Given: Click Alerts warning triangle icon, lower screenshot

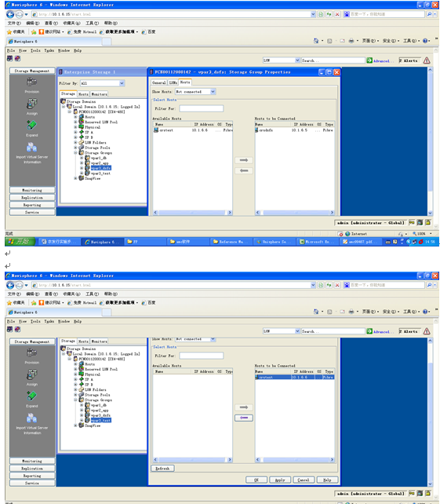Looking at the screenshot, I should click(x=427, y=331).
